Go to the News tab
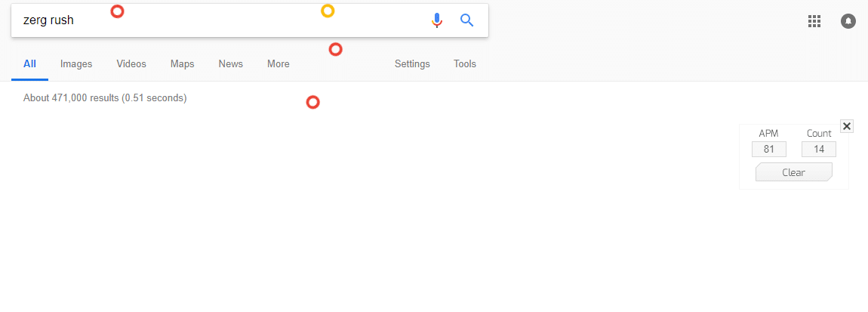This screenshot has width=868, height=312. tap(230, 63)
